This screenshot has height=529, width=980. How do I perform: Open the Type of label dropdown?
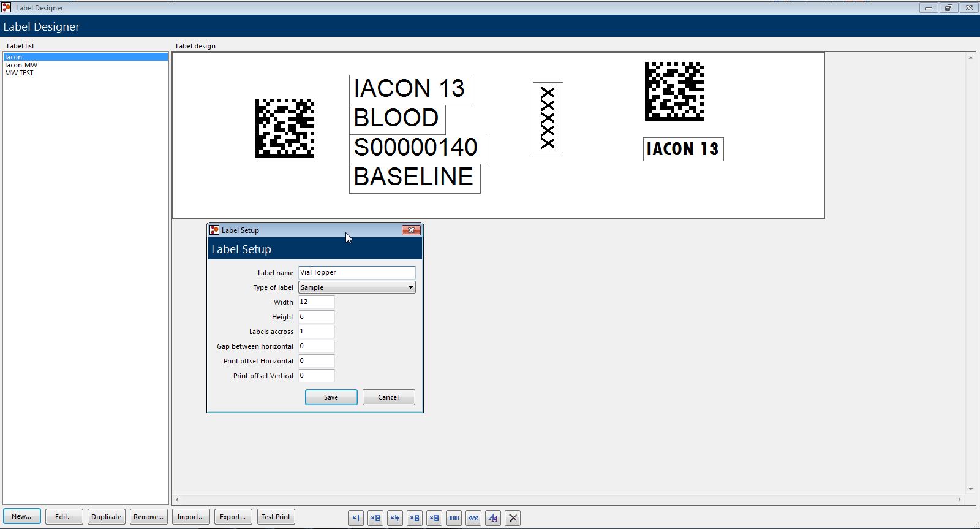coord(357,287)
